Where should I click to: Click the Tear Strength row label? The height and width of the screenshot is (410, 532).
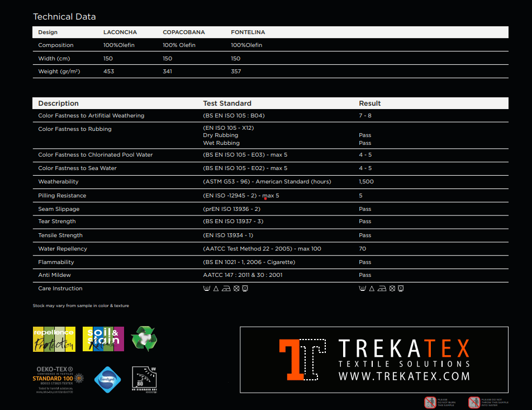click(56, 222)
